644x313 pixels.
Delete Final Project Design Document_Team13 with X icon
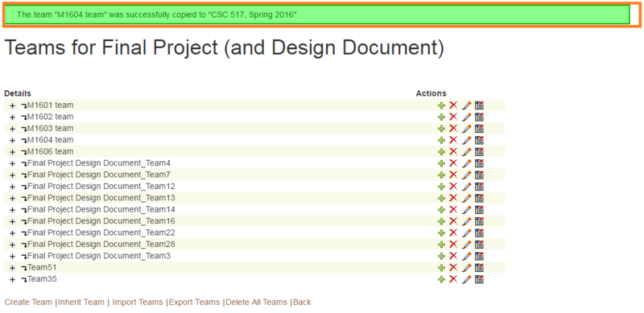click(x=453, y=198)
